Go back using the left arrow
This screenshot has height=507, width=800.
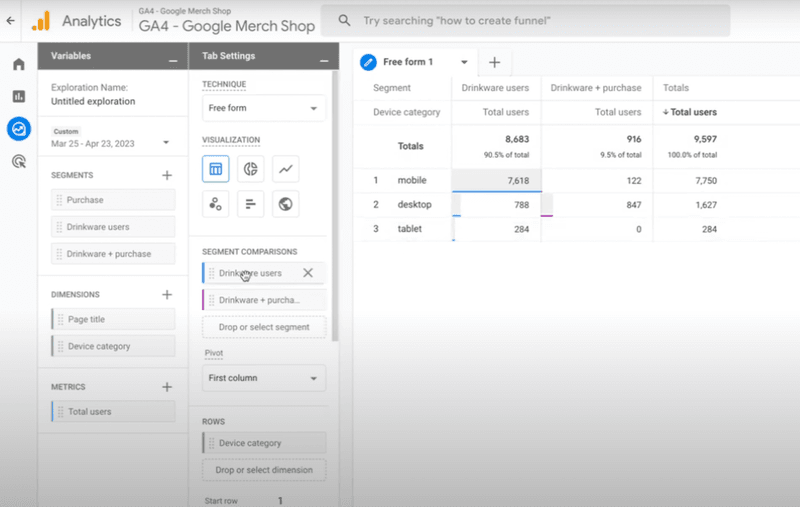pos(10,21)
